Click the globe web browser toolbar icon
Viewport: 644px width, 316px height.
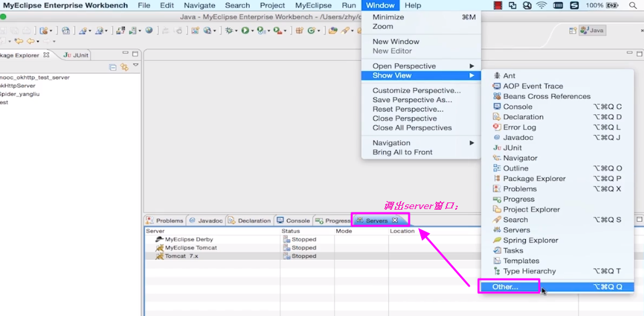(x=149, y=31)
